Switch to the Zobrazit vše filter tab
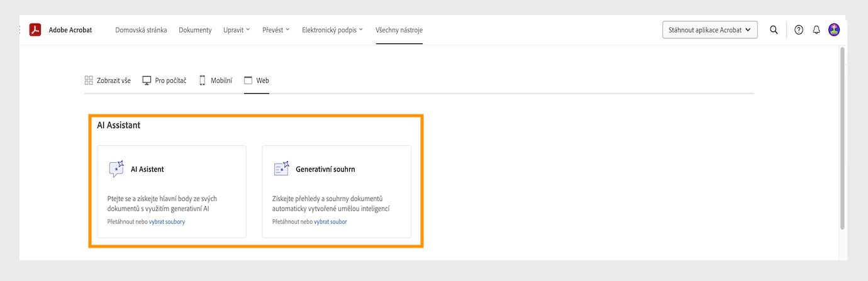868x281 pixels. (x=108, y=80)
